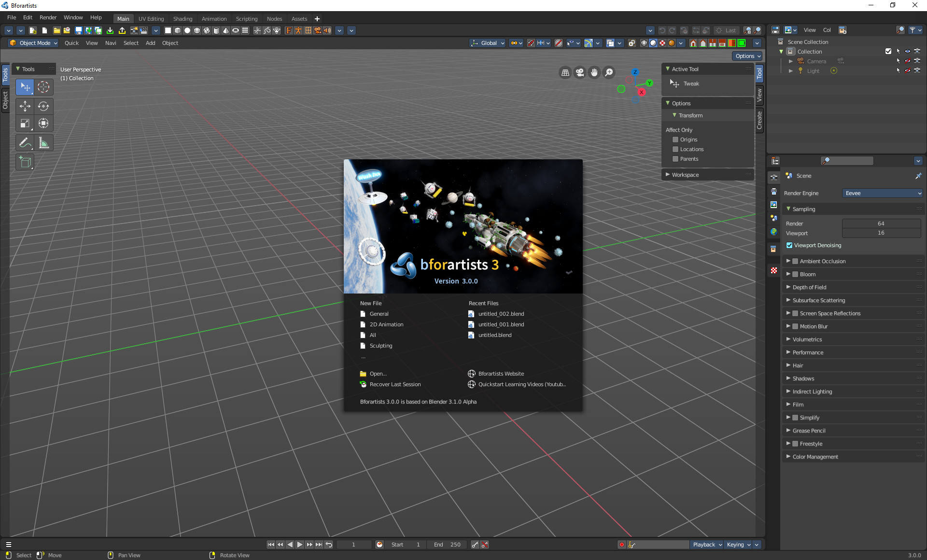The height and width of the screenshot is (560, 927).
Task: Enable the Bloom checkbox
Action: (x=795, y=274)
